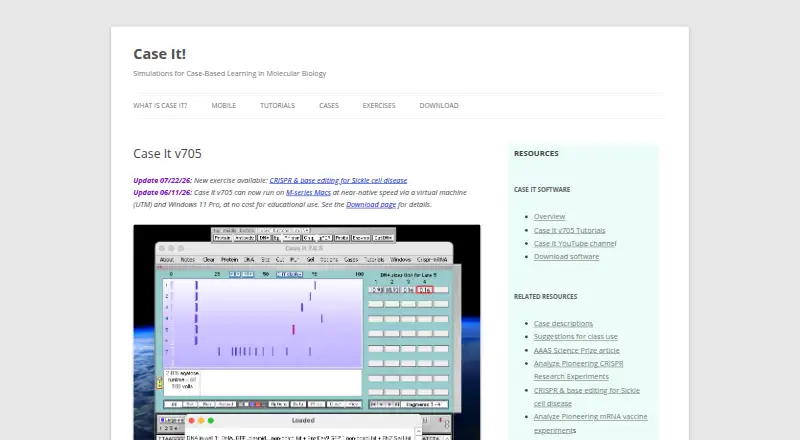Open the Download page link in update text
This screenshot has width=800, height=440.
pyautogui.click(x=371, y=205)
